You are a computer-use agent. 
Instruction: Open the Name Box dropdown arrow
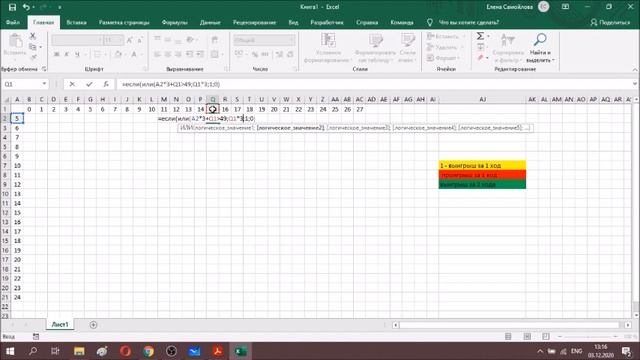(44, 84)
